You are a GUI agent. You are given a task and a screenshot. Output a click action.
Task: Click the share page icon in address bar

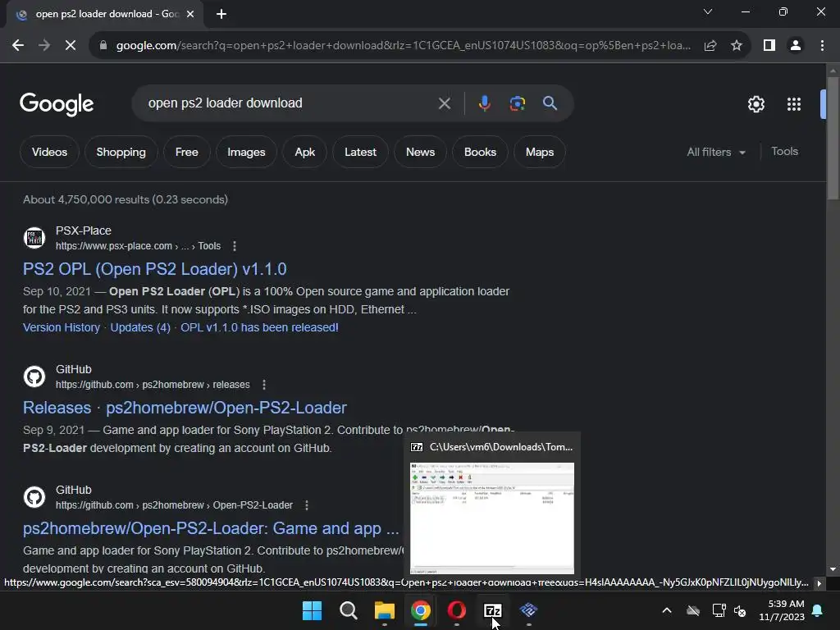[710, 46]
